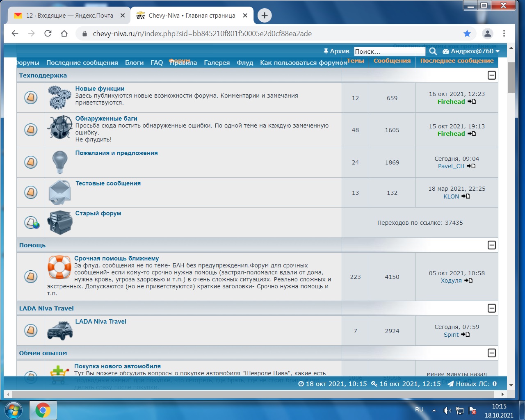The width and height of the screenshot is (525, 420).
Task: Open a new browser tab
Action: click(x=265, y=16)
